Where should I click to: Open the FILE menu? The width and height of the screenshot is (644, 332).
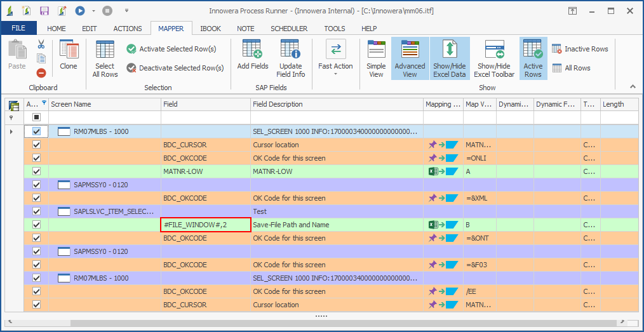(18, 29)
